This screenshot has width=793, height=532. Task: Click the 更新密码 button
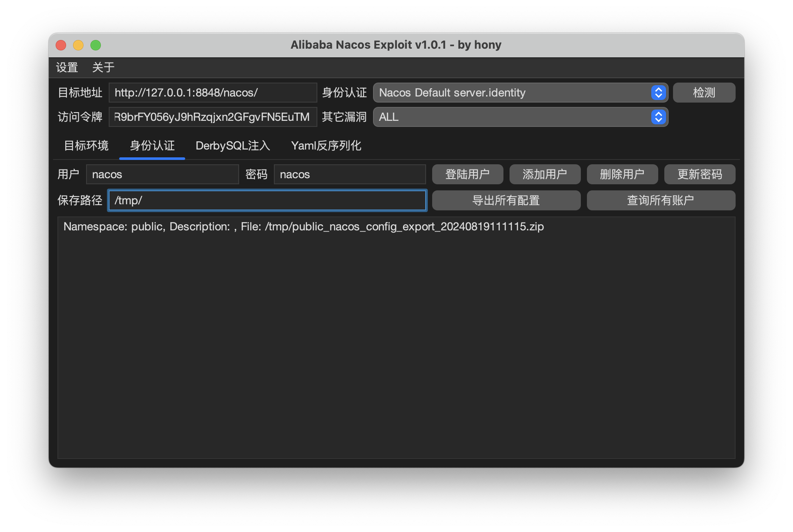coord(700,174)
